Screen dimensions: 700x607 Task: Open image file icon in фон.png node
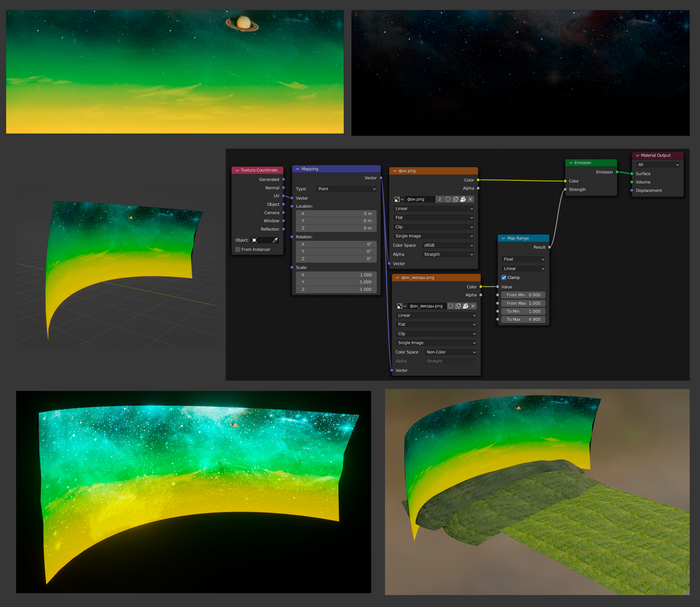click(x=463, y=199)
